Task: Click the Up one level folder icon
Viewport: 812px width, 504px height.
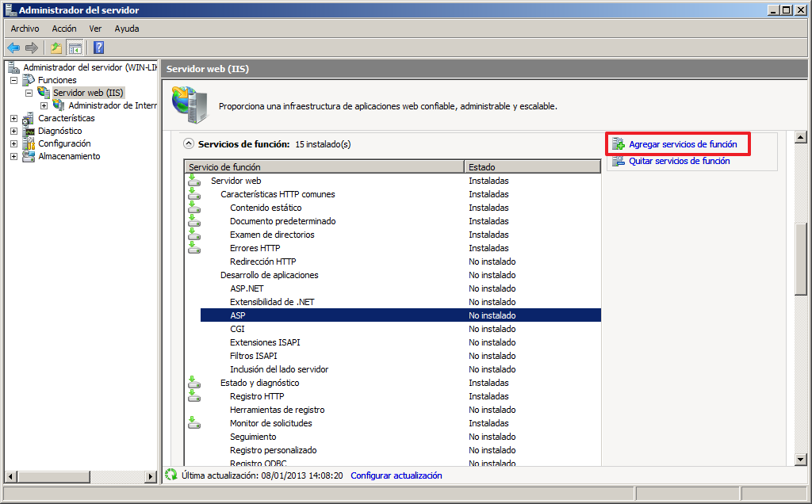Action: 56,48
